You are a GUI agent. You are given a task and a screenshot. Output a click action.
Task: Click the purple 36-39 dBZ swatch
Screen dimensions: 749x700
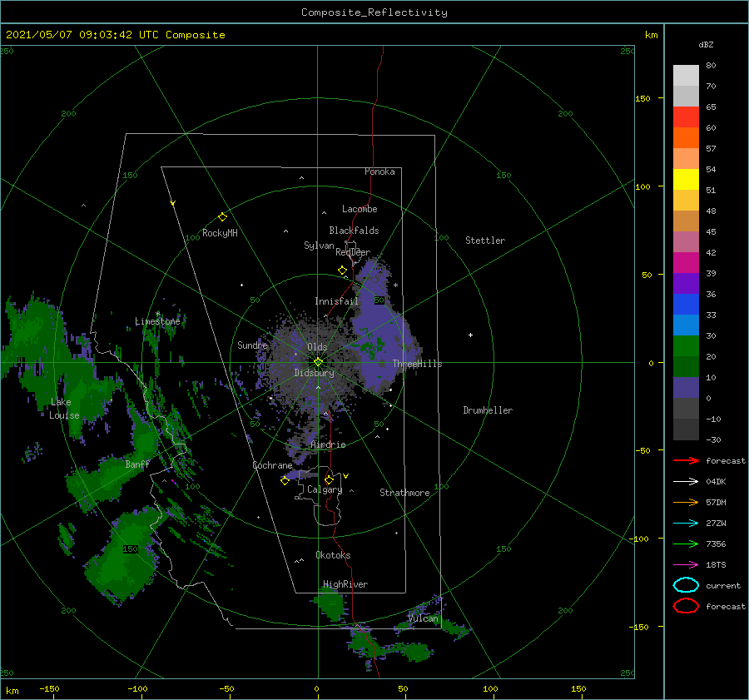point(686,284)
